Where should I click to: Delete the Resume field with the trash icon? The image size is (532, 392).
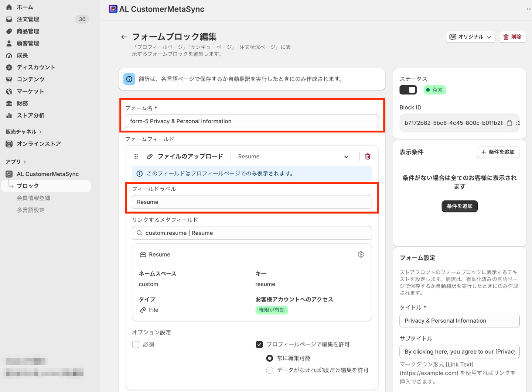click(368, 157)
